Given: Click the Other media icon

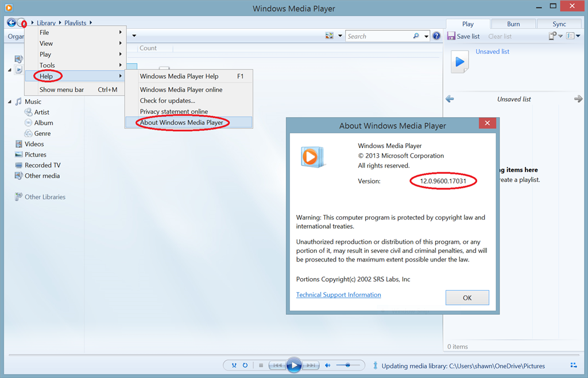Looking at the screenshot, I should click(19, 176).
